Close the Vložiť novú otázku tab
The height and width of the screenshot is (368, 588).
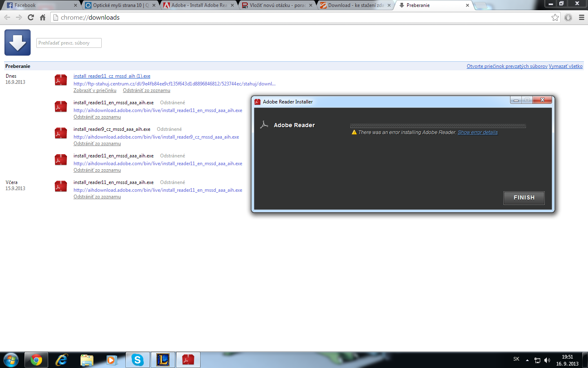(x=311, y=5)
